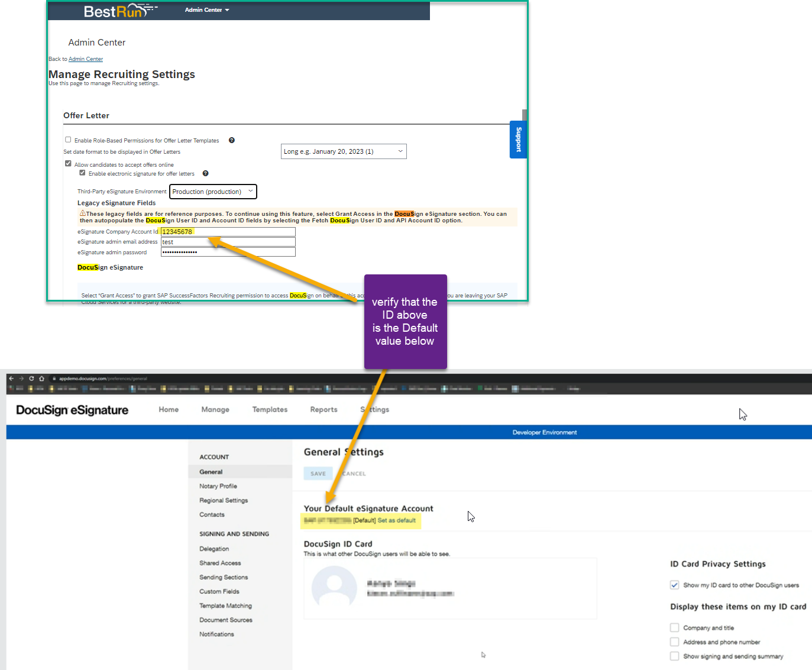Open the Admin Center dropdown in header
This screenshot has width=812, height=670.
pyautogui.click(x=207, y=10)
